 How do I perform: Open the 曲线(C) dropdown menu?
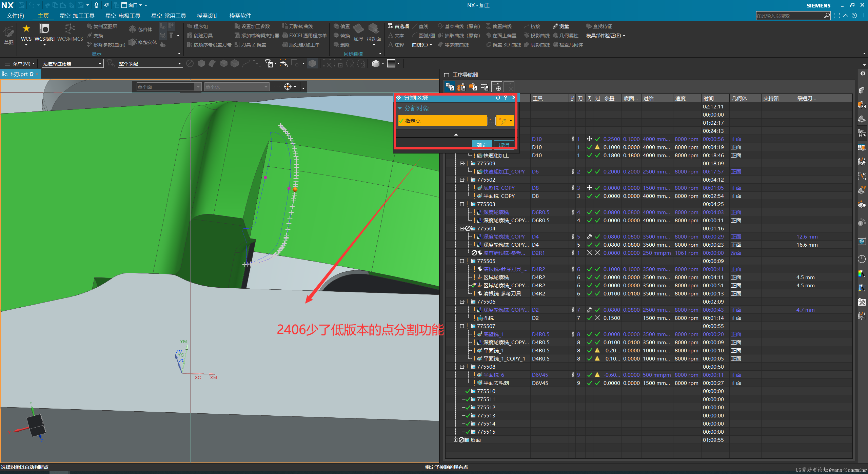tap(422, 45)
